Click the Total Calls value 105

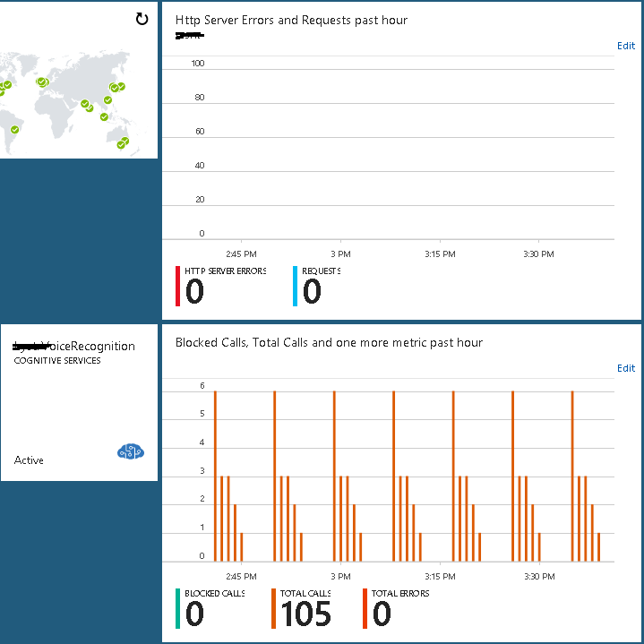[x=305, y=614]
